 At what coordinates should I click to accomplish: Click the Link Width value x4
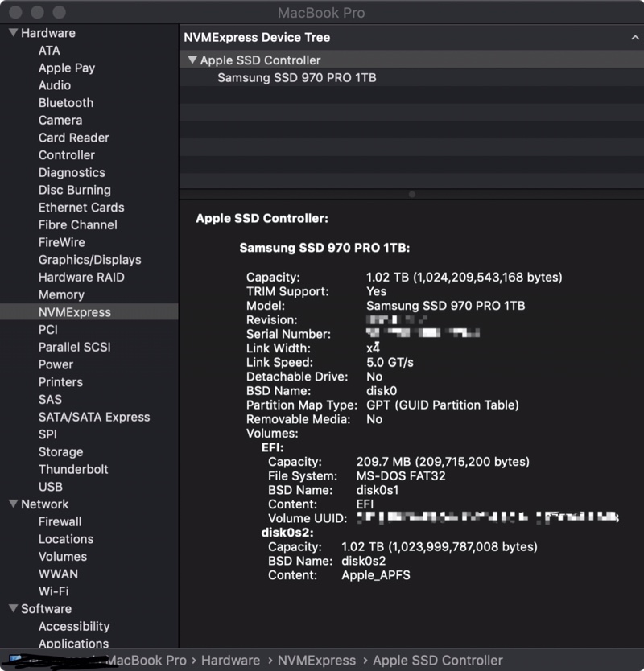373,348
